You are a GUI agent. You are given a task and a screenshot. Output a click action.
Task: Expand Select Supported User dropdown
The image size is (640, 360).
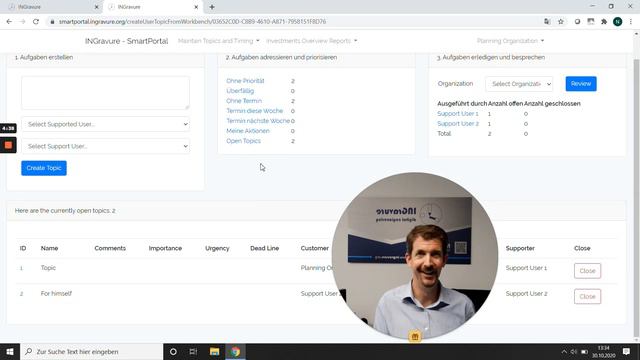click(105, 124)
